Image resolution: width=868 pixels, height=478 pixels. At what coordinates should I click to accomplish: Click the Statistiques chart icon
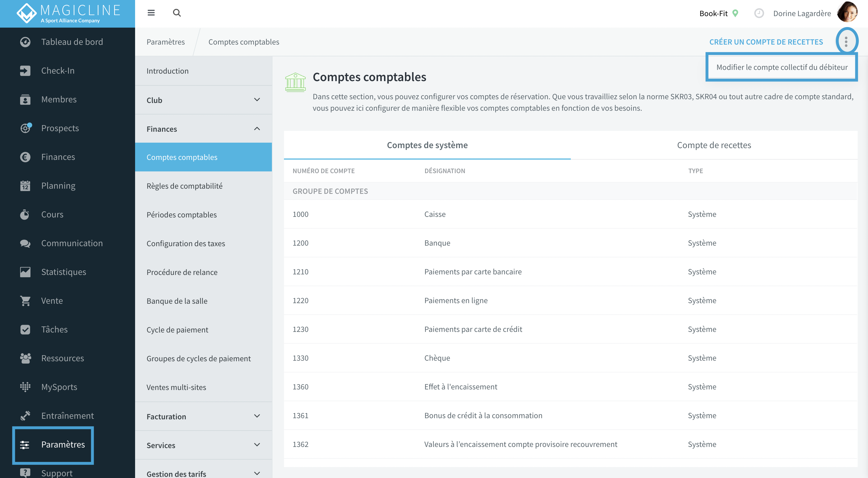[25, 272]
